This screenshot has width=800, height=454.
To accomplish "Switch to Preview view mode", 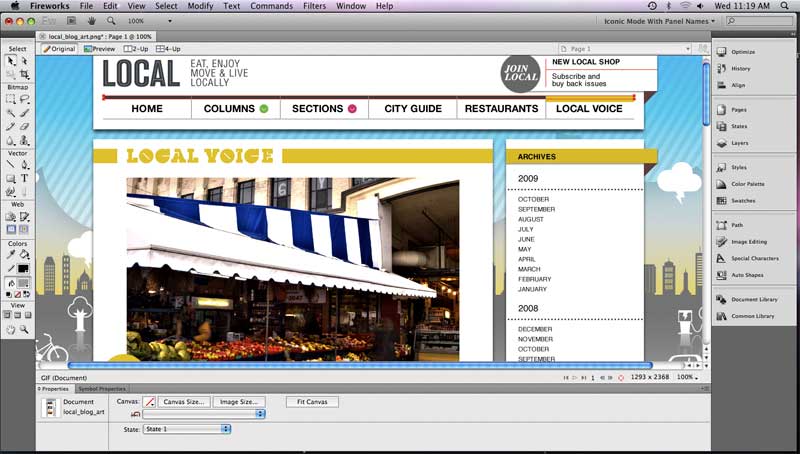I will [x=99, y=48].
